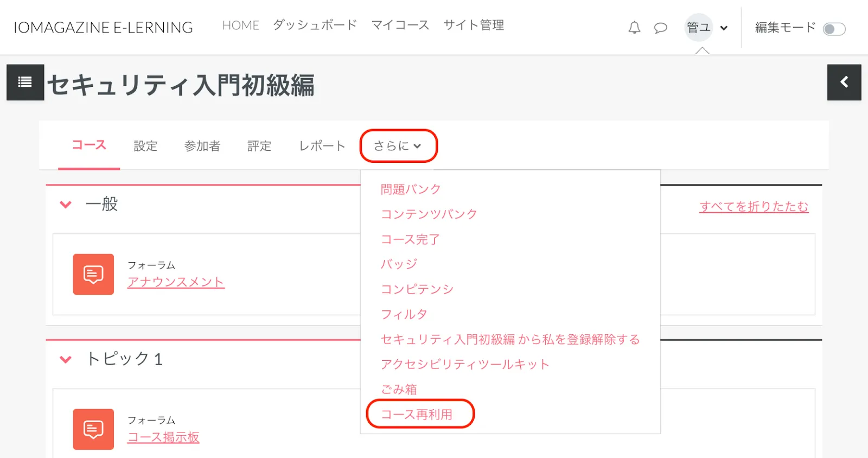Click the 管ユ user avatar
The height and width of the screenshot is (458, 868).
(698, 27)
